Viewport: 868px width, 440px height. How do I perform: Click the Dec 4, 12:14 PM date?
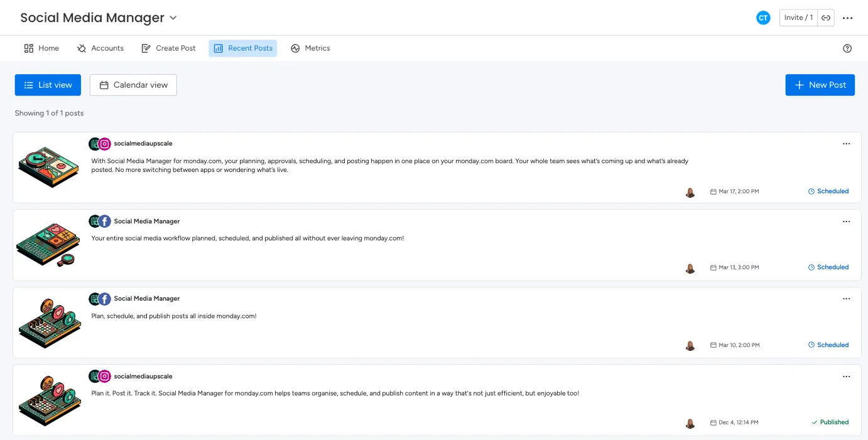click(x=734, y=422)
